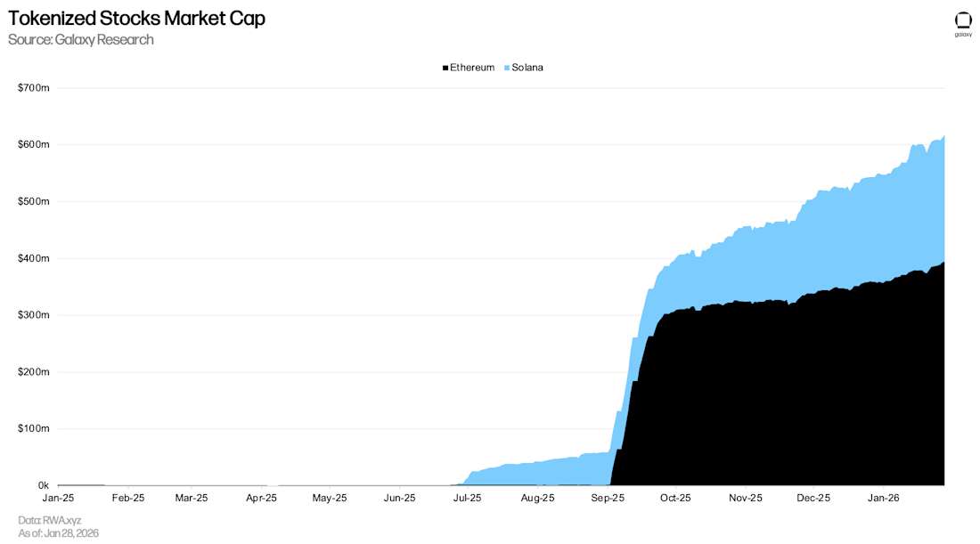Click the $200m axis label

[34, 371]
